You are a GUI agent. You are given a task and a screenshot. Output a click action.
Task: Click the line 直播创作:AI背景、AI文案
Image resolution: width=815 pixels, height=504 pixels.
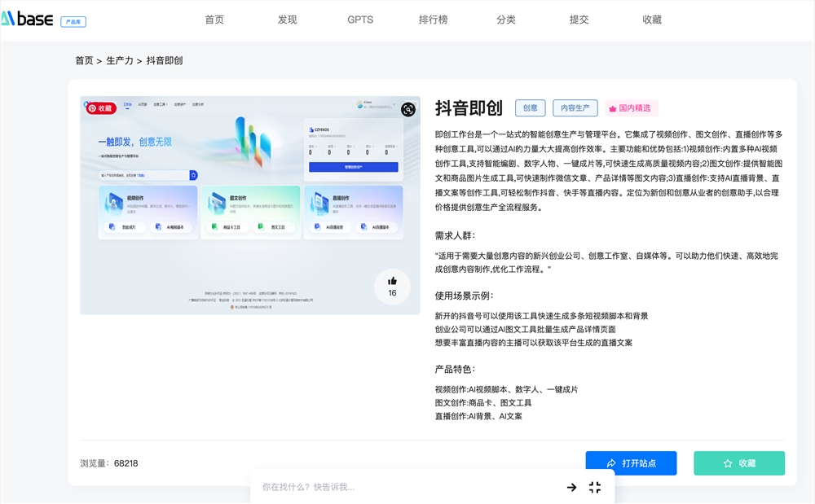[x=478, y=416]
